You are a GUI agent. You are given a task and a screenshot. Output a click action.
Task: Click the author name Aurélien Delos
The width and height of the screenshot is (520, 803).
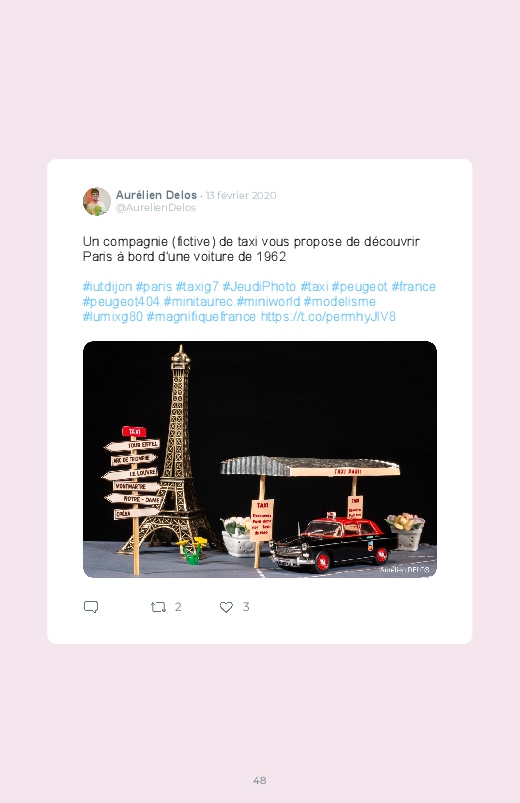[156, 195]
